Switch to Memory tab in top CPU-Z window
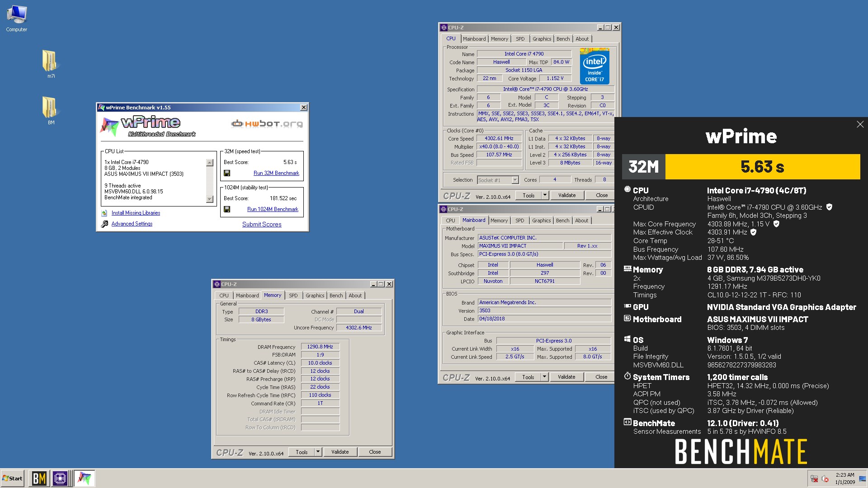This screenshot has height=488, width=868. tap(500, 39)
